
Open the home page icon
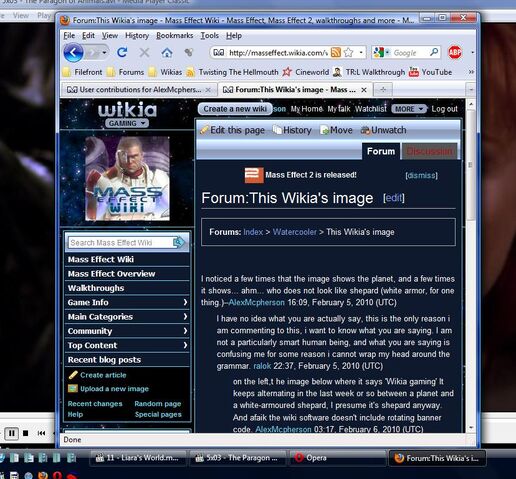pyautogui.click(x=167, y=52)
